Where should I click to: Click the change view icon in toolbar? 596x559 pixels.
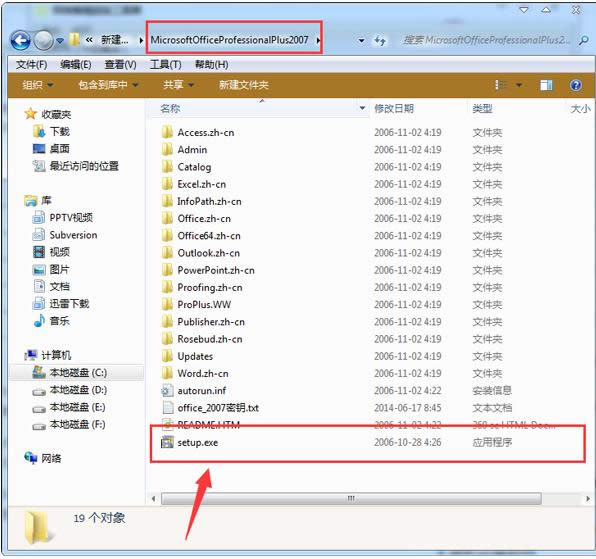[x=501, y=85]
